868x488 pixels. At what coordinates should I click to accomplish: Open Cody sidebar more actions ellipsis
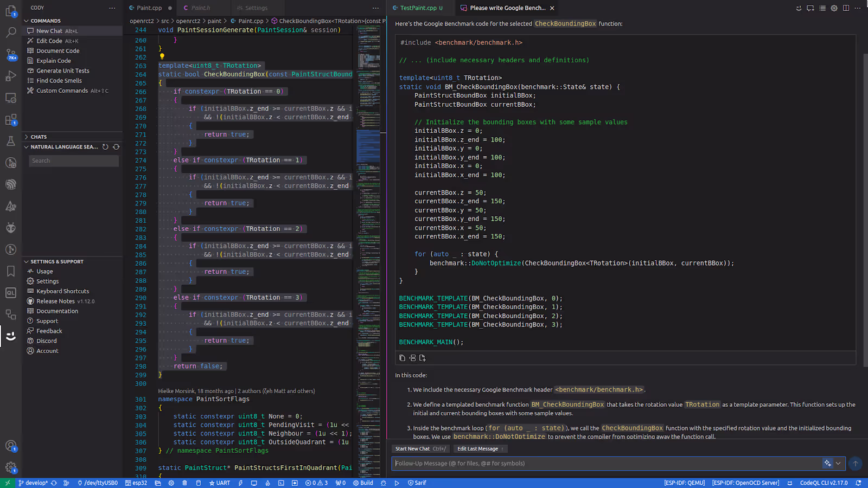pos(112,8)
